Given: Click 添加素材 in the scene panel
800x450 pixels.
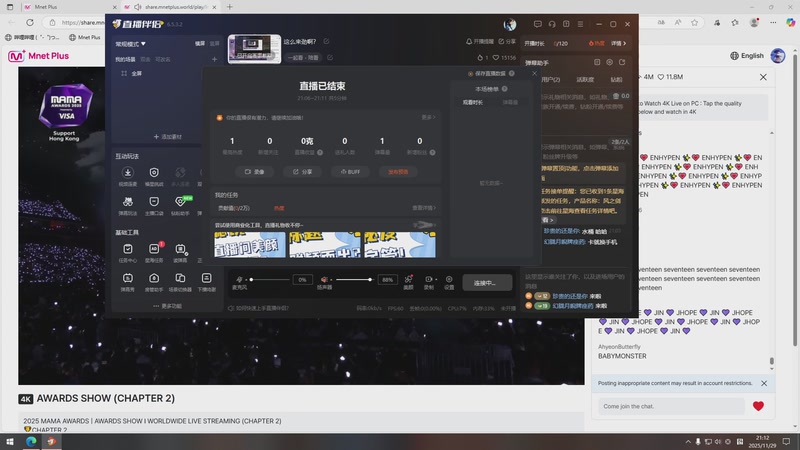Looking at the screenshot, I should pos(168,137).
